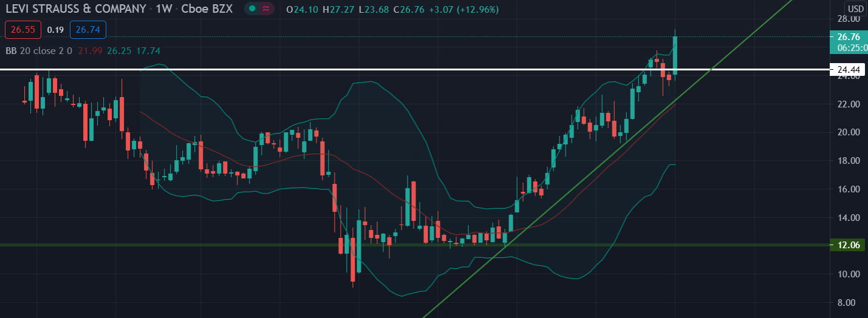This screenshot has height=318, width=868.
Task: Click the 1W interval label
Action: [164, 8]
